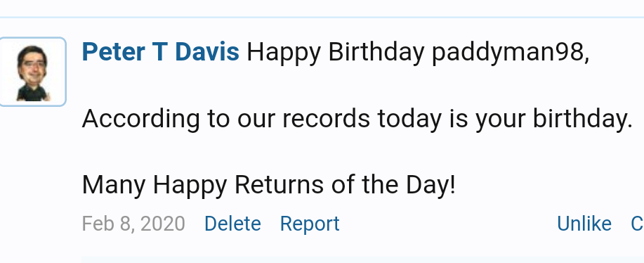Screen dimensions: 644x263
Task: Open Peter T Davis's avatar picture
Action: pyautogui.click(x=32, y=72)
